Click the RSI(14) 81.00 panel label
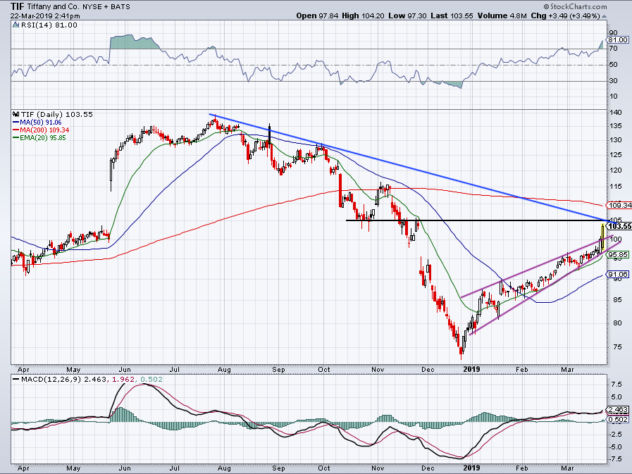632x474 pixels. [49, 25]
